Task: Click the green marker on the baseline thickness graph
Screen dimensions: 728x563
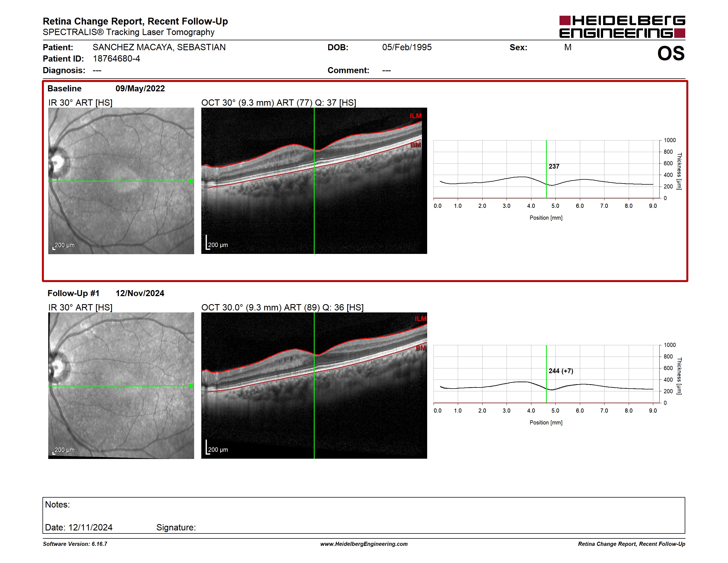Action: 546,169
